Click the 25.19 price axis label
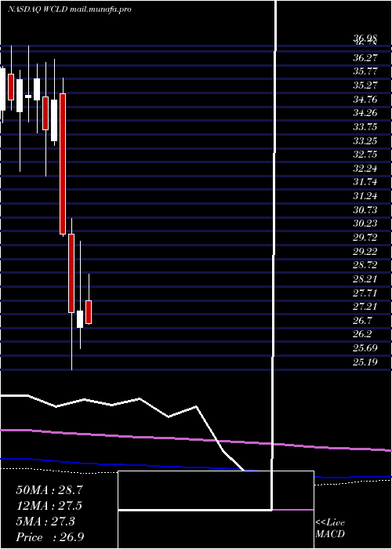The height and width of the screenshot is (549, 392). 366,362
